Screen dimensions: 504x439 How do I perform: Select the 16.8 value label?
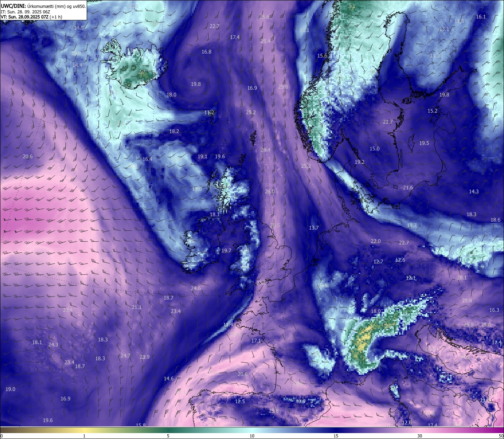(206, 52)
